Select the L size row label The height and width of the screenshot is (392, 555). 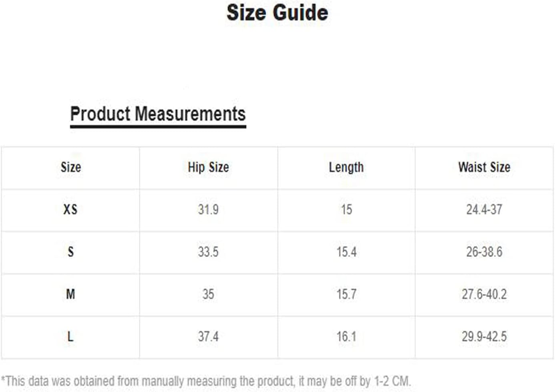pyautogui.click(x=70, y=337)
